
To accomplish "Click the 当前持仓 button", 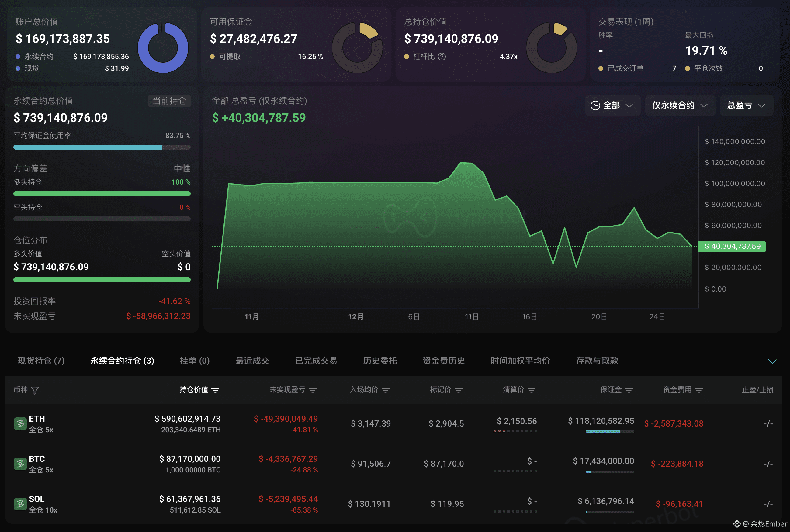I will pyautogui.click(x=169, y=101).
